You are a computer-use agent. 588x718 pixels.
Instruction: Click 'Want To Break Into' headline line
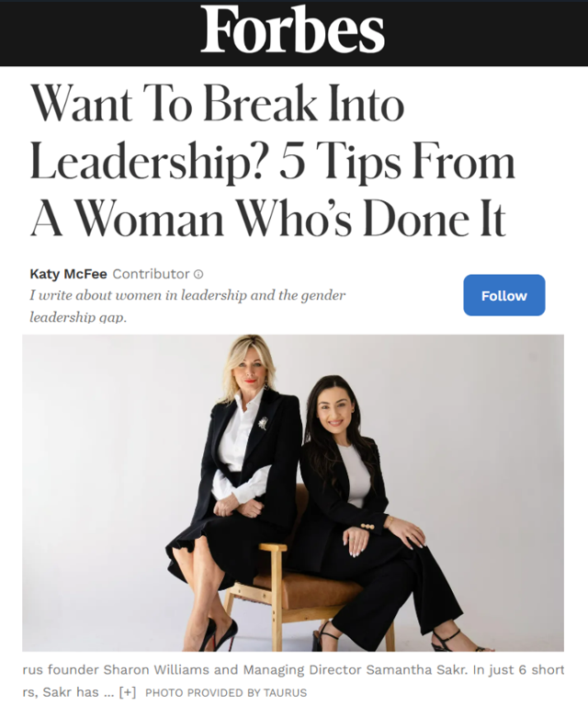point(218,104)
